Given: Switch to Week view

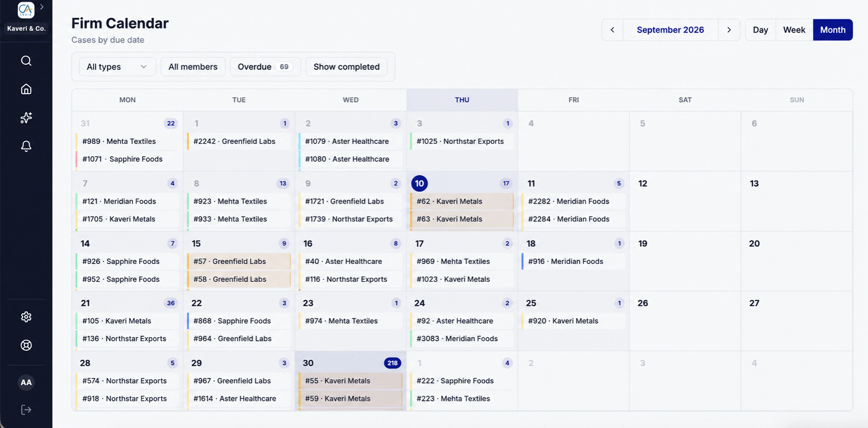Looking at the screenshot, I should (x=794, y=30).
